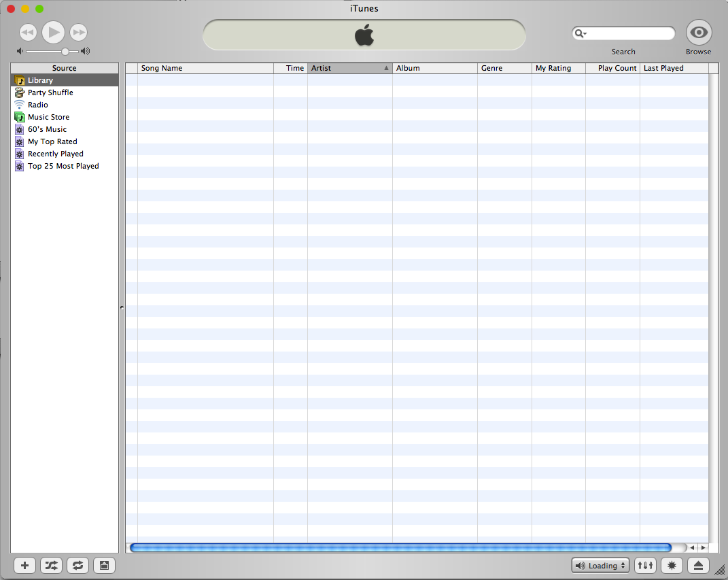Screen dimensions: 728x580
Task: Open Recently Played smart playlist
Action: coord(65,154)
